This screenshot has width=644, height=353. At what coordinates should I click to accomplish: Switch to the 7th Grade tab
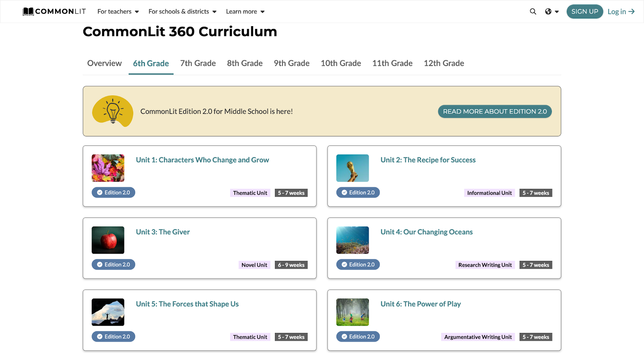coord(198,63)
